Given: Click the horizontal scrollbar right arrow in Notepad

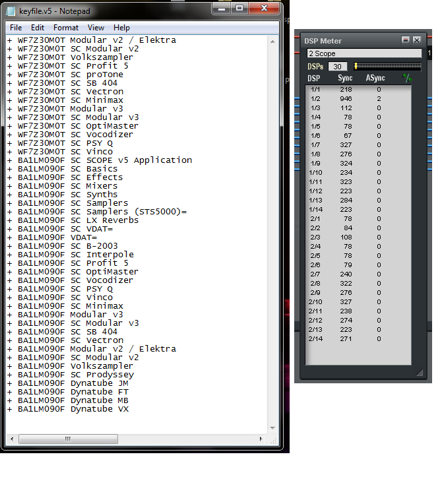Looking at the screenshot, I should pyautogui.click(x=263, y=439).
